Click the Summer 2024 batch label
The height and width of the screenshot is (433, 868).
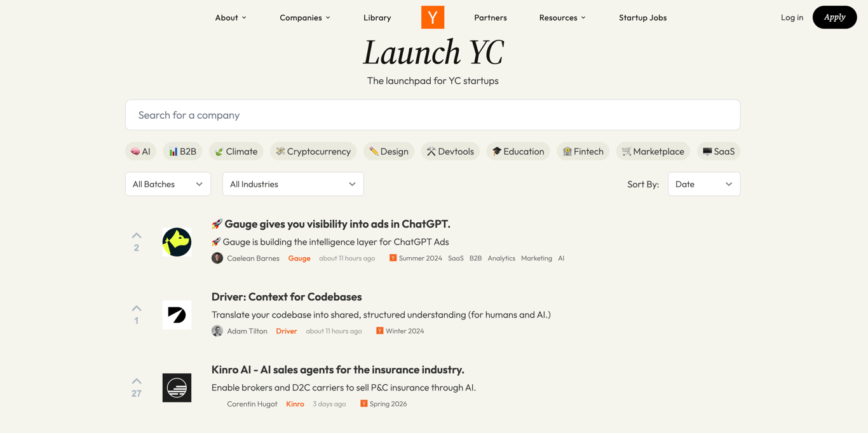tap(421, 258)
